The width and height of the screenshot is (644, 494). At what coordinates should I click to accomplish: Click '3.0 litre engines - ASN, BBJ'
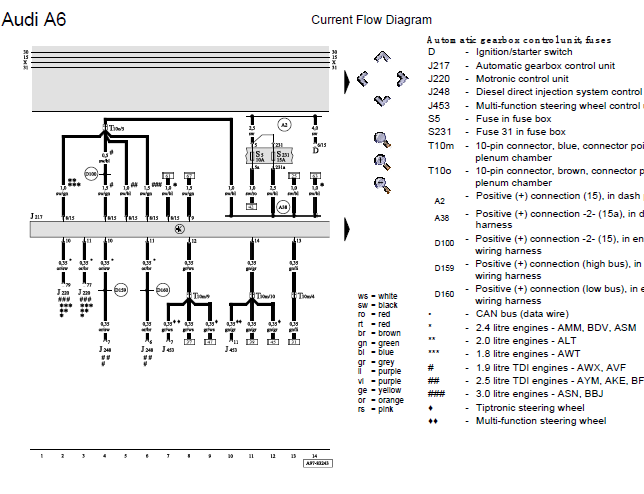[x=539, y=394]
